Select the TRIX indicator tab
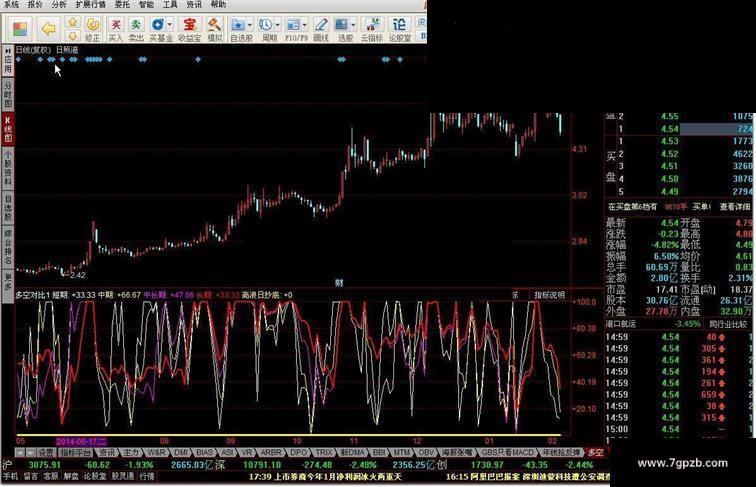756x487 pixels. (324, 453)
